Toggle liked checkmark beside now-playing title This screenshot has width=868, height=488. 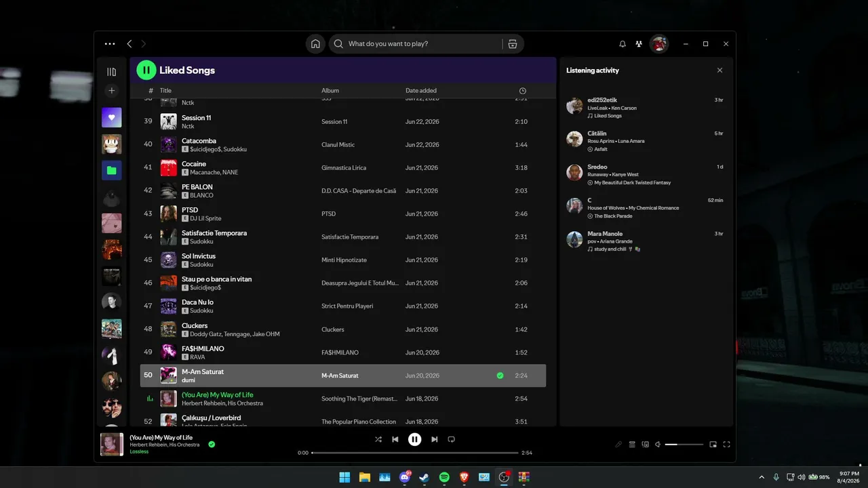pyautogui.click(x=212, y=445)
